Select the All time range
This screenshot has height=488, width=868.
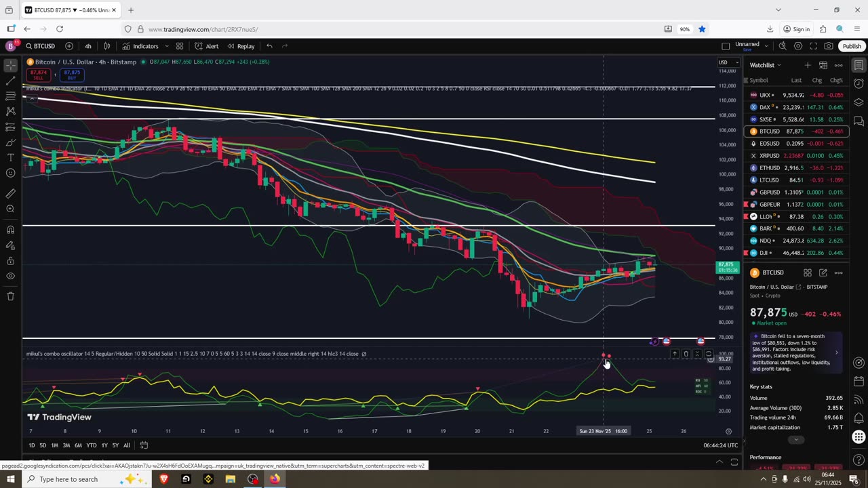[127, 445]
